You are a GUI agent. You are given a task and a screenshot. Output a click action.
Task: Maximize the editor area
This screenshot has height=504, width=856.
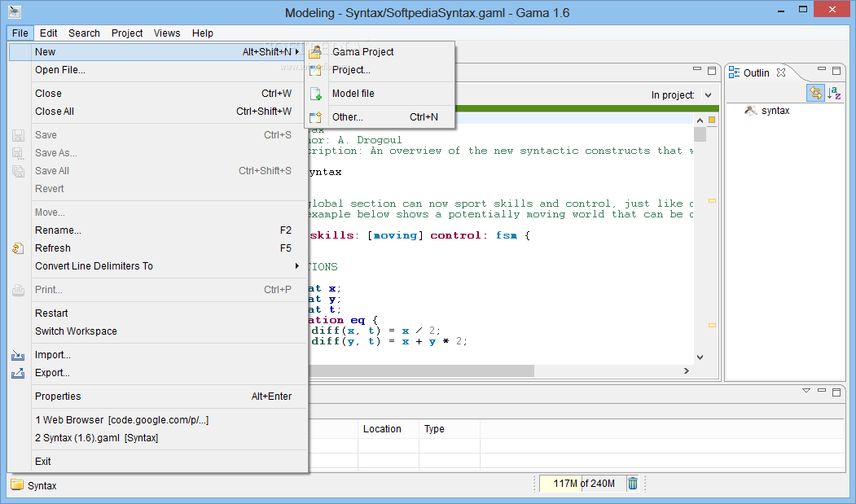(x=711, y=71)
